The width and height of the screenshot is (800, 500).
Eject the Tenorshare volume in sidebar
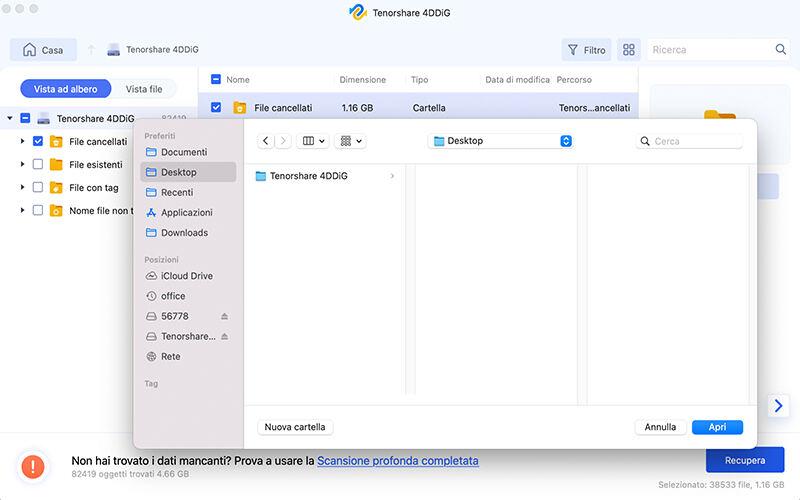(x=225, y=336)
